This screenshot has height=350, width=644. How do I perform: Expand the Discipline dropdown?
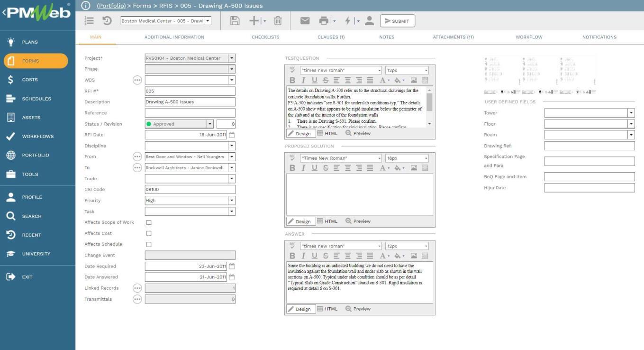[x=232, y=146]
